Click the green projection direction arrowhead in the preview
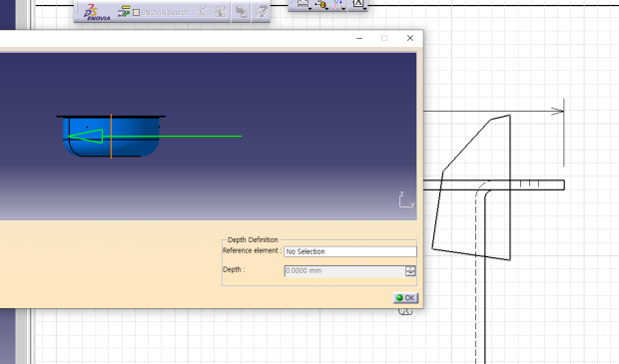 [86, 136]
